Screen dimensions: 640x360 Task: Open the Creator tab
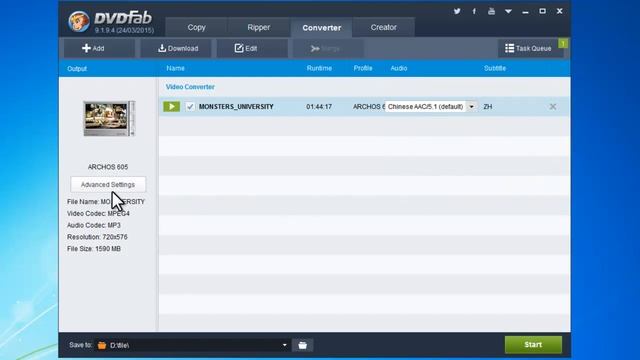pyautogui.click(x=384, y=27)
